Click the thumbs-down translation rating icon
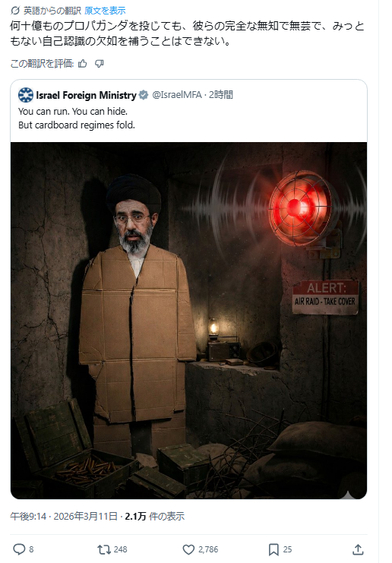 pyautogui.click(x=100, y=64)
